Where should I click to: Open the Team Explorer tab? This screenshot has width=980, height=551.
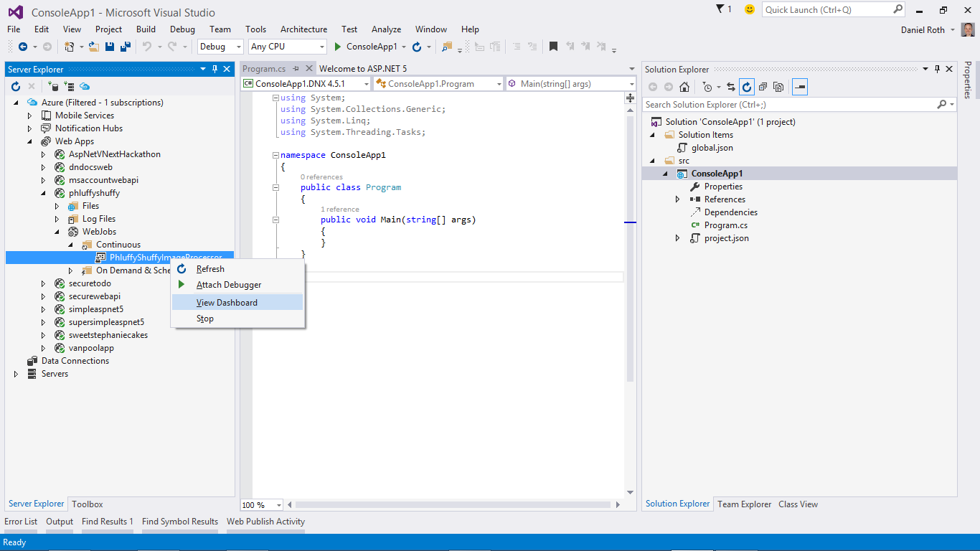tap(744, 504)
